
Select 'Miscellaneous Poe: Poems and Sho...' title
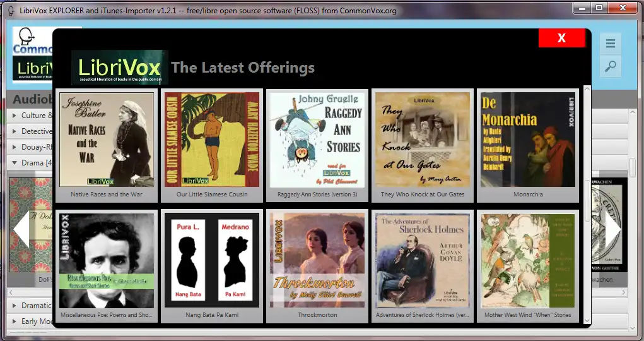pos(107,315)
